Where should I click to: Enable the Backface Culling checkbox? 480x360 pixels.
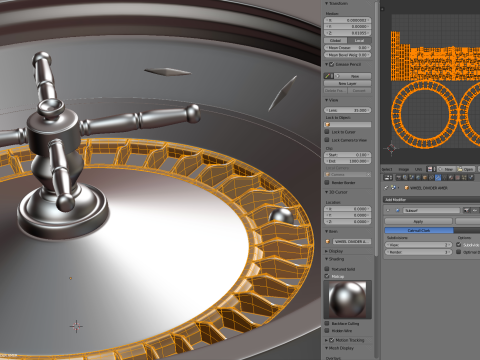pos(327,323)
